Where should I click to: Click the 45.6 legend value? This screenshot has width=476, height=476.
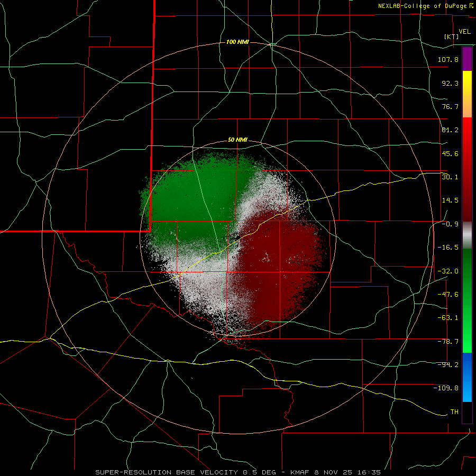(450, 153)
